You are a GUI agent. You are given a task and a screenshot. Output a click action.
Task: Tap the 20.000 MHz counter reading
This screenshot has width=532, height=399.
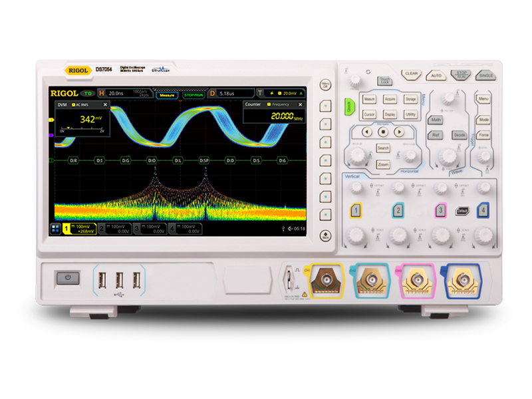[x=287, y=116]
